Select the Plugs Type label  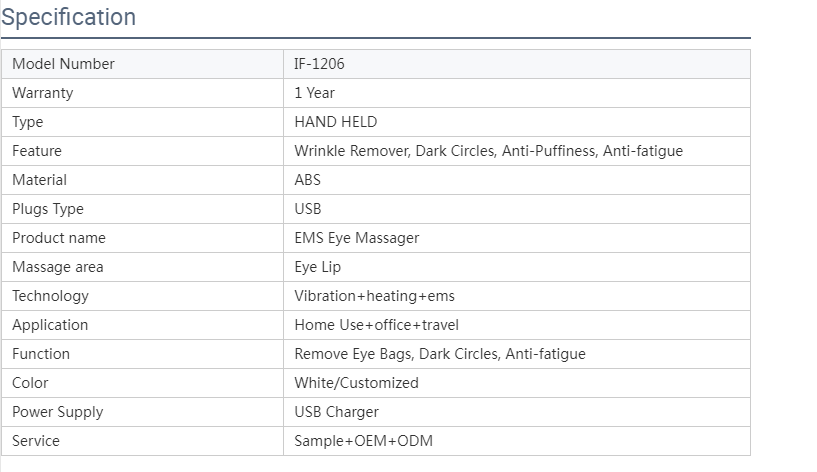pos(48,209)
